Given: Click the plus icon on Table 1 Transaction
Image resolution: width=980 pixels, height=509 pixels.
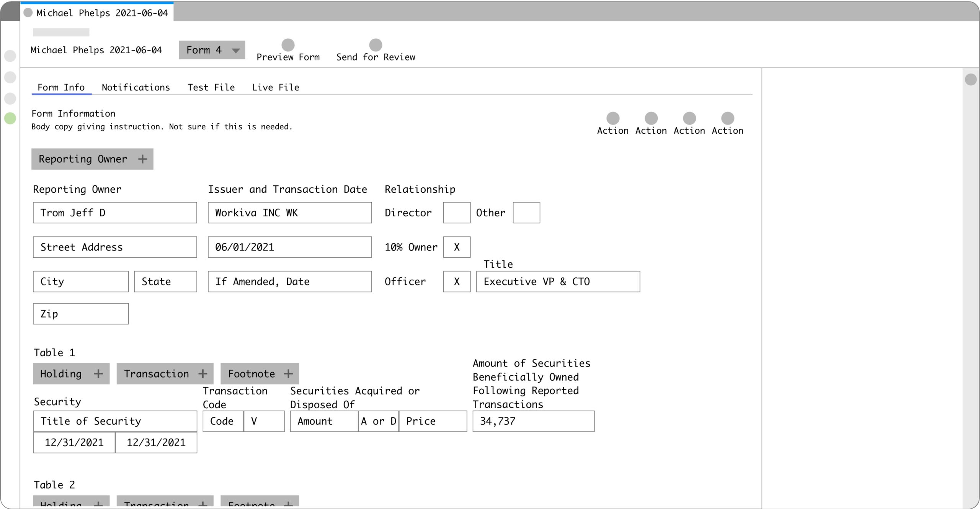Looking at the screenshot, I should pos(203,373).
